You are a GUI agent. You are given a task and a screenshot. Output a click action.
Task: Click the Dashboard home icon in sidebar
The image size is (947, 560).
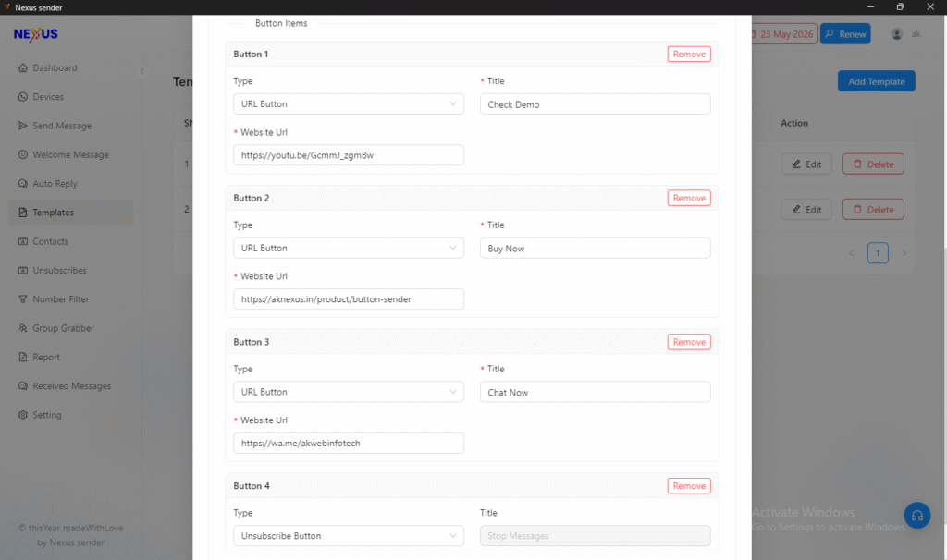click(x=23, y=67)
